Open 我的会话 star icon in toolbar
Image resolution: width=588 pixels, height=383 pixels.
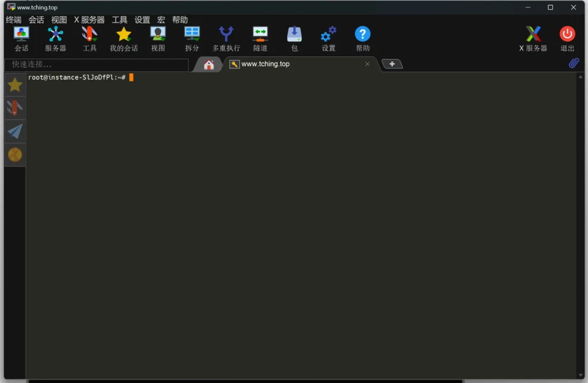click(x=124, y=38)
